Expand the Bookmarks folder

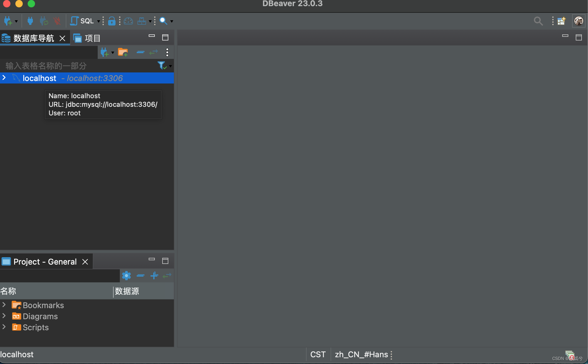(x=4, y=305)
